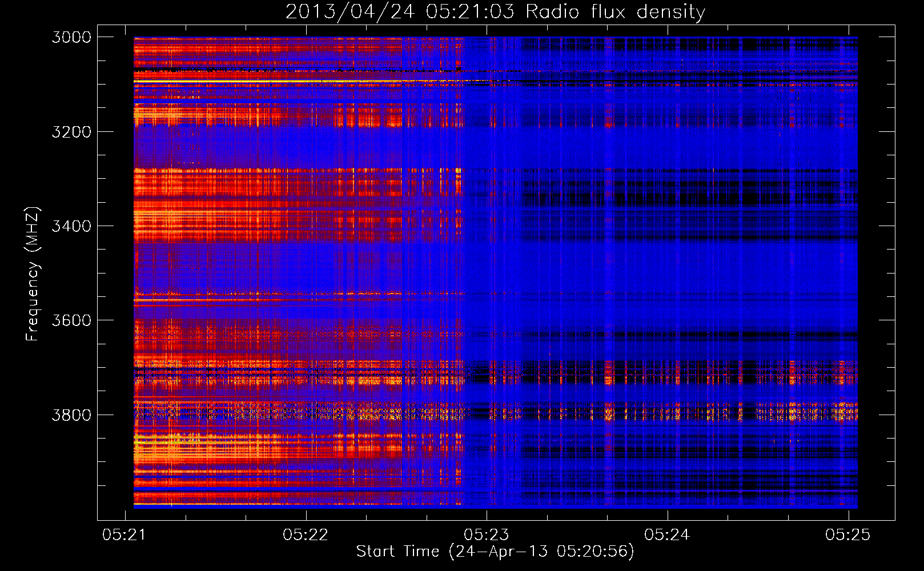The height and width of the screenshot is (571, 924).
Task: Click the 'Start Time (24-Apr-13 05:20:56)' axis title
Action: pyautogui.click(x=495, y=552)
